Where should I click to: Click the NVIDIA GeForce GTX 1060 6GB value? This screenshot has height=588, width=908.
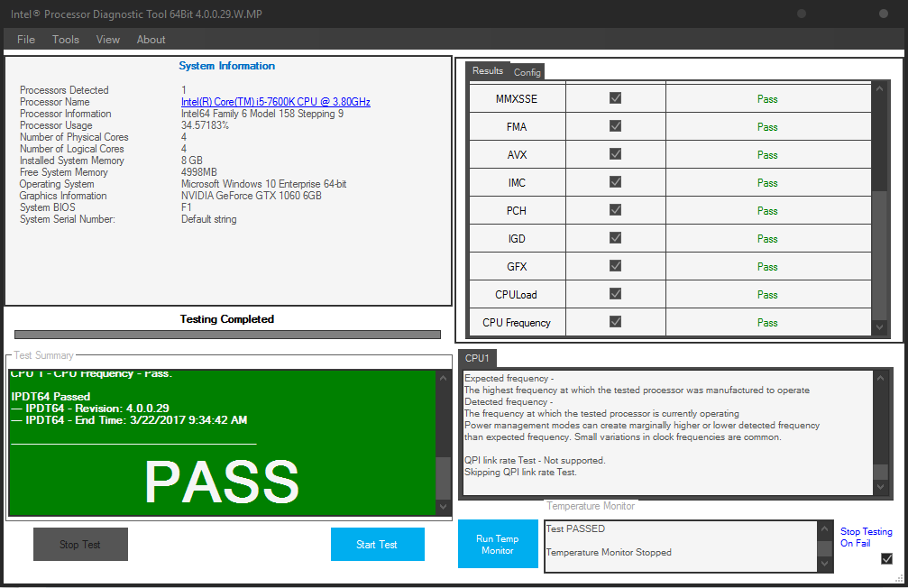[x=252, y=196]
